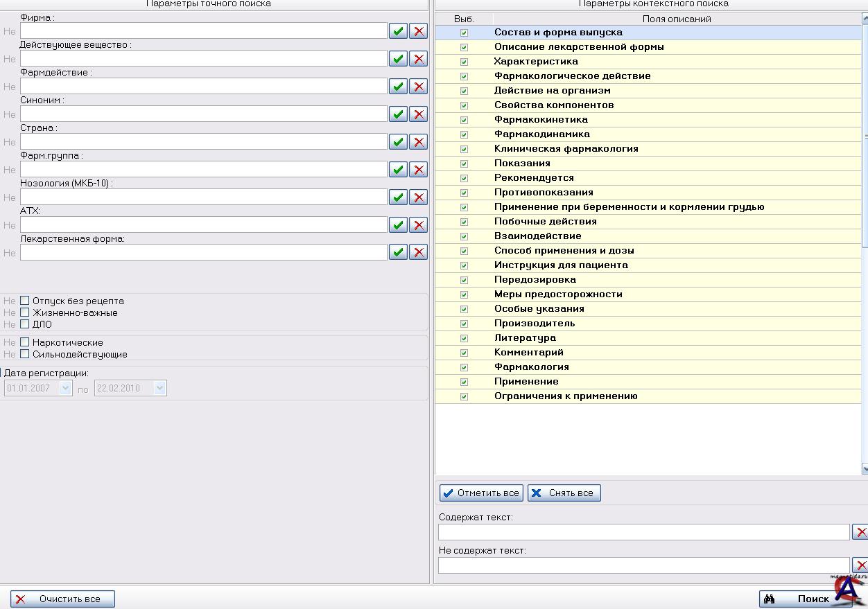Viewport: 868px width, 609px height.
Task: Open the end date 22.02.2010 dropdown
Action: (160, 388)
